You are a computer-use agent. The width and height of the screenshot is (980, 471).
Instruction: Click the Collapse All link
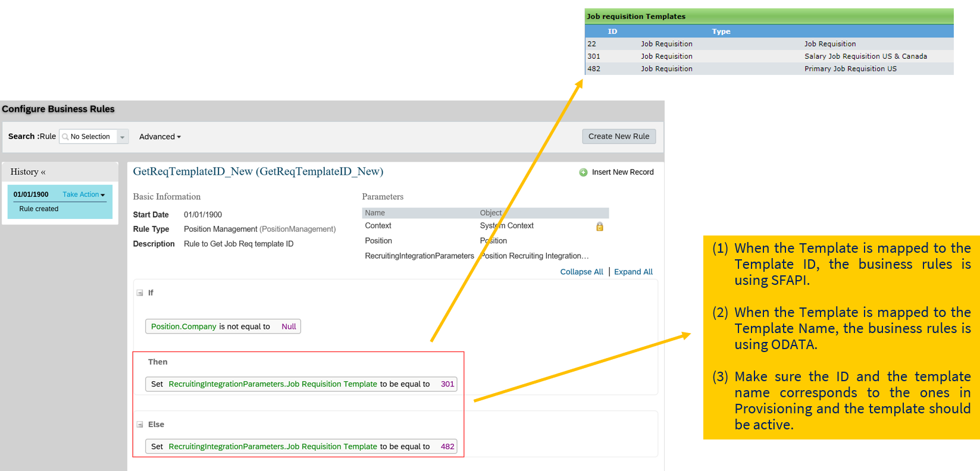pyautogui.click(x=581, y=272)
